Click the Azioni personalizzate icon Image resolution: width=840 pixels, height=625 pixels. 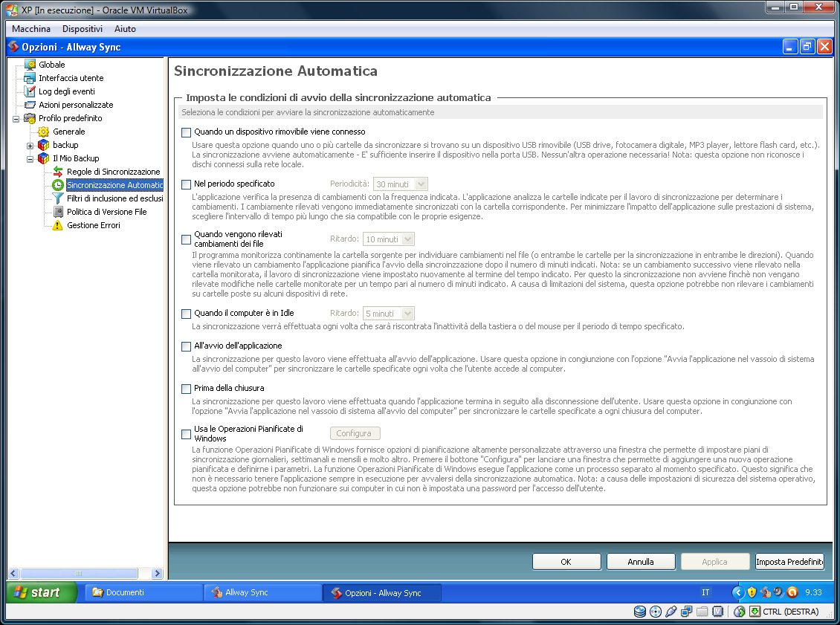click(30, 105)
